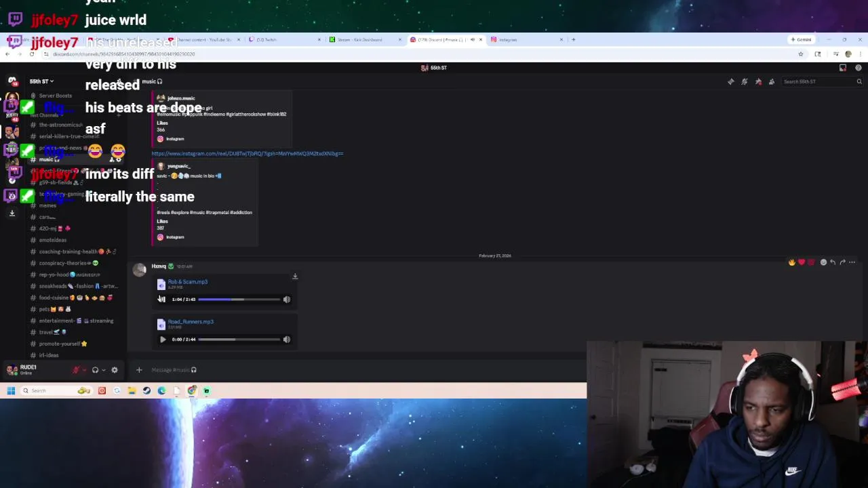Screen dimensions: 868x488
Task: Open the memes channel
Action: coord(47,205)
